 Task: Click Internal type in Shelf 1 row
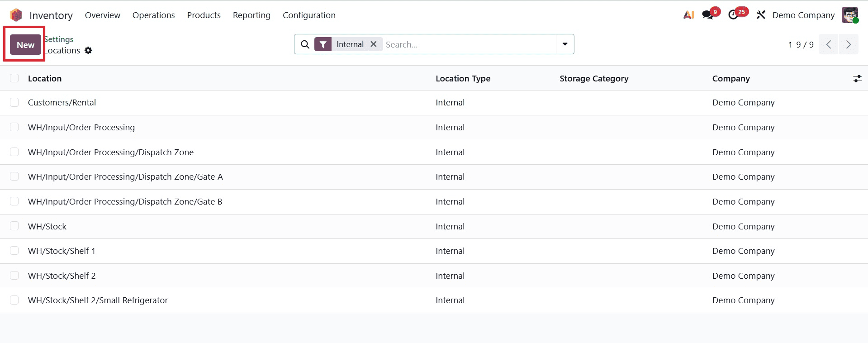(450, 251)
